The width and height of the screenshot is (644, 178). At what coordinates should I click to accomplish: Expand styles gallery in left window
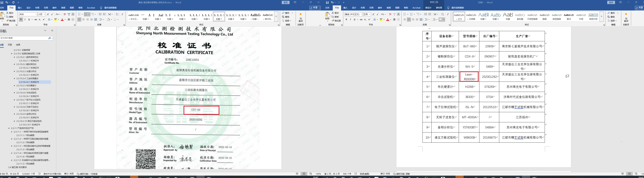pyautogui.click(x=276, y=17)
